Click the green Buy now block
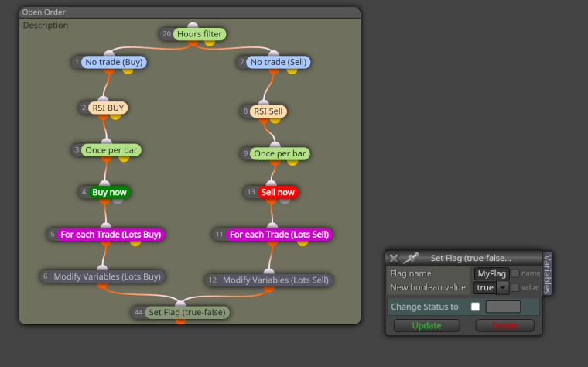 point(110,193)
